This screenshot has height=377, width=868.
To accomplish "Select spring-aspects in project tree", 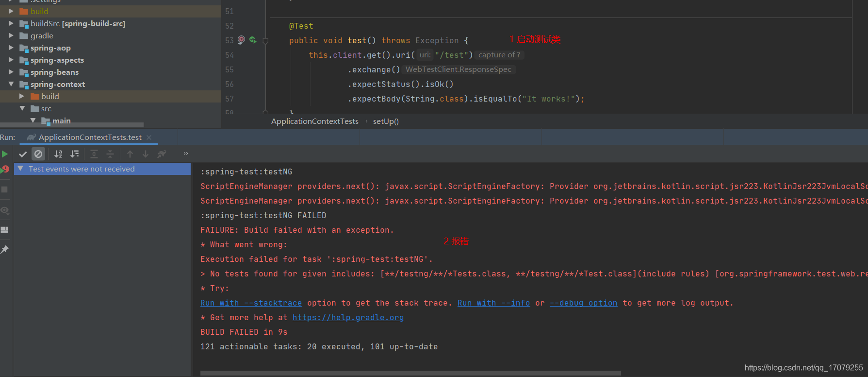I will pos(57,60).
